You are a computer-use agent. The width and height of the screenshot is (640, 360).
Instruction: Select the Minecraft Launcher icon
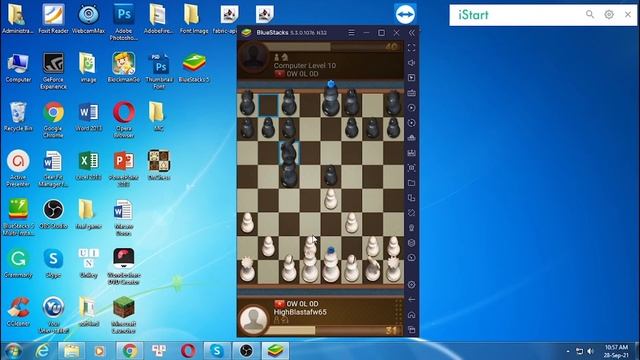pyautogui.click(x=124, y=315)
